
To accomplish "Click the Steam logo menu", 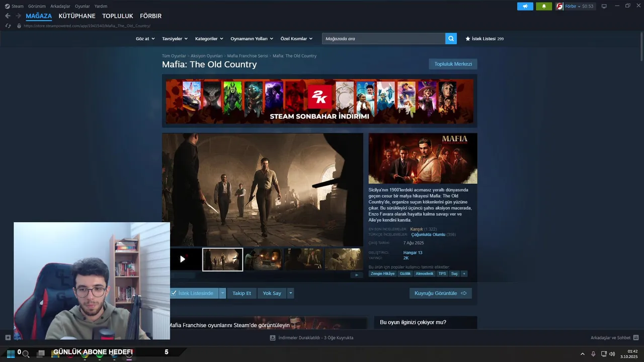I will pos(14,6).
